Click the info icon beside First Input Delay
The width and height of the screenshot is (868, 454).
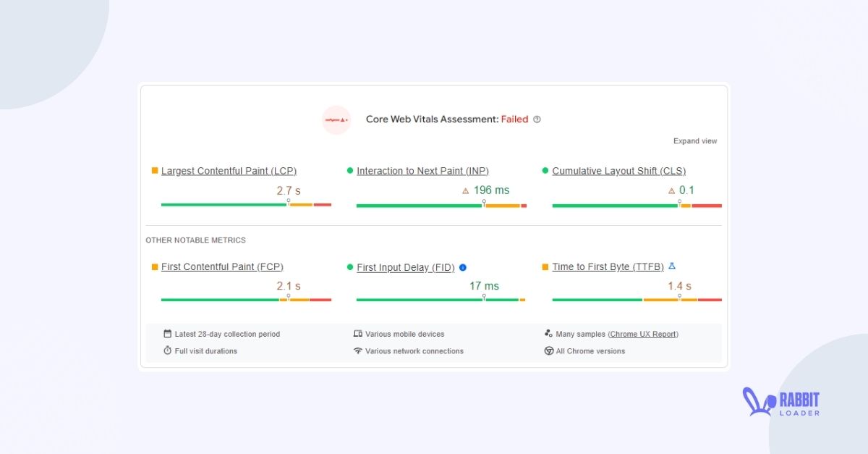(462, 267)
